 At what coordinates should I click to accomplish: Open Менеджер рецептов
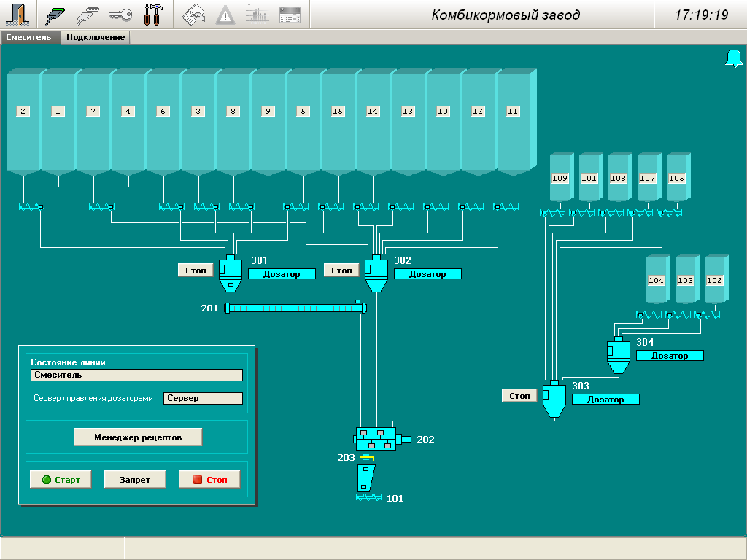tap(138, 437)
